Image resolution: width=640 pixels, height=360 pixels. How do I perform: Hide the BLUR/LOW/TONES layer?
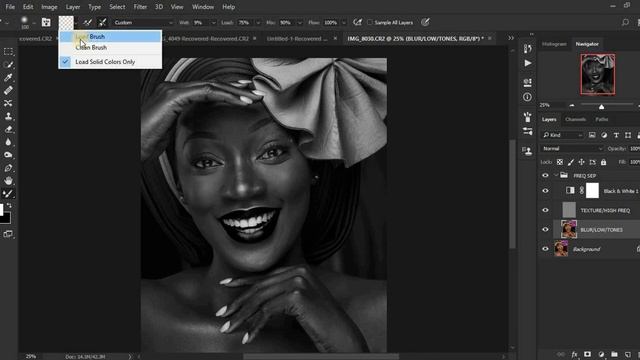(x=545, y=229)
